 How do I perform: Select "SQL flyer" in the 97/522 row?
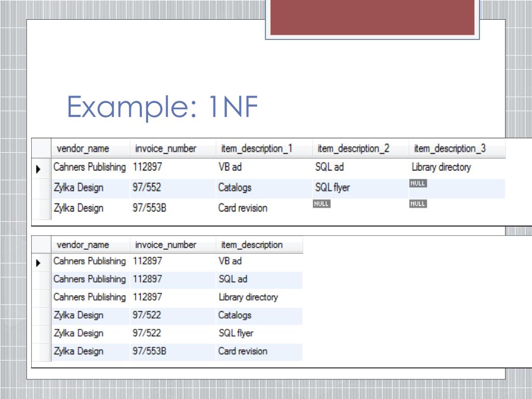(236, 333)
